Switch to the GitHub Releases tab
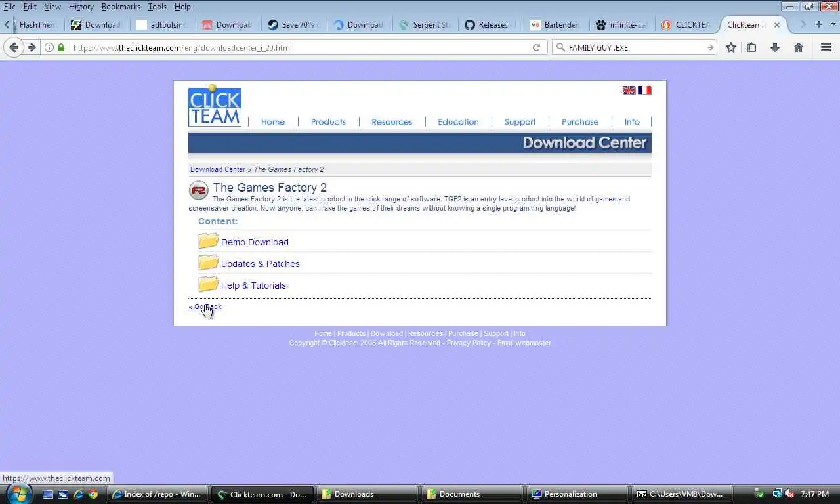This screenshot has width=840, height=504. [x=490, y=25]
